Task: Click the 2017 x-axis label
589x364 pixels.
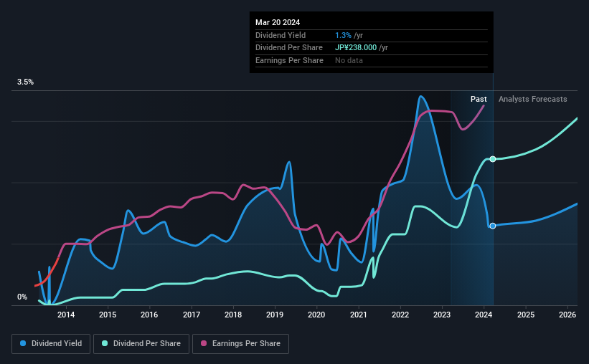Action: point(192,315)
